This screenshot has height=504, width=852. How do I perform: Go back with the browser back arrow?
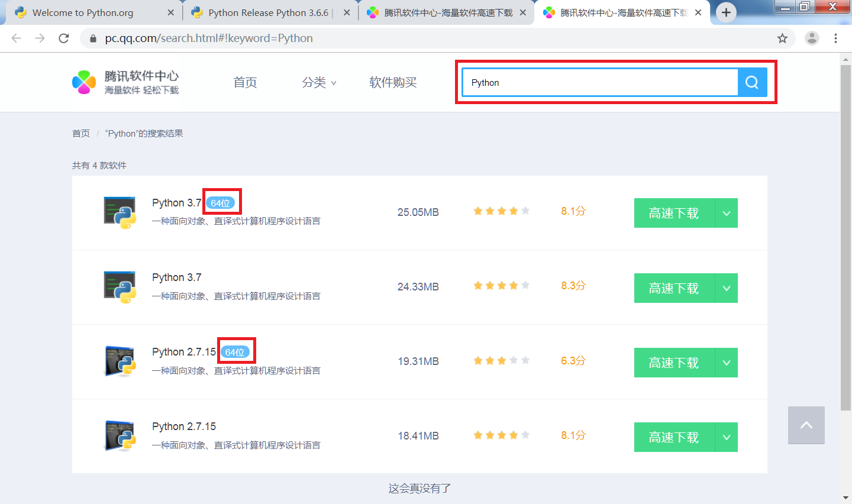(16, 38)
